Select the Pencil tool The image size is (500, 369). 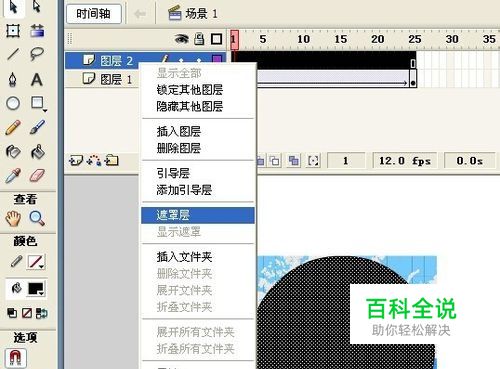tap(13, 128)
